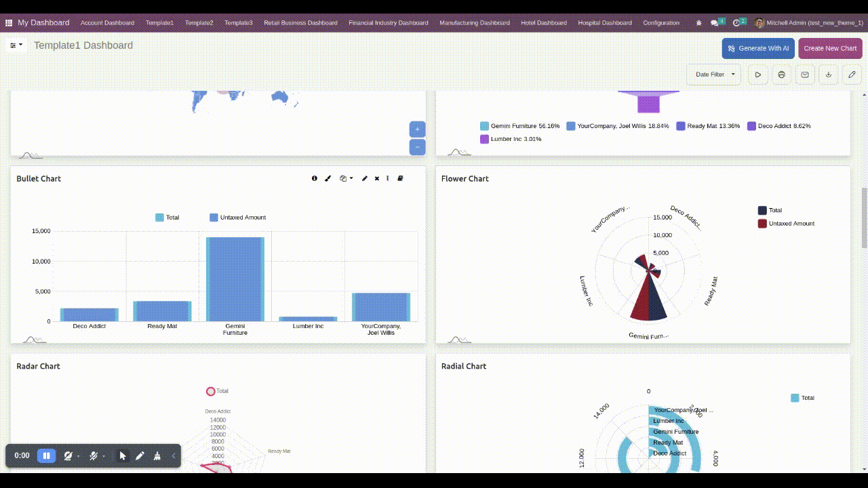Toggle Total legend in Bullet Chart

pyautogui.click(x=167, y=218)
